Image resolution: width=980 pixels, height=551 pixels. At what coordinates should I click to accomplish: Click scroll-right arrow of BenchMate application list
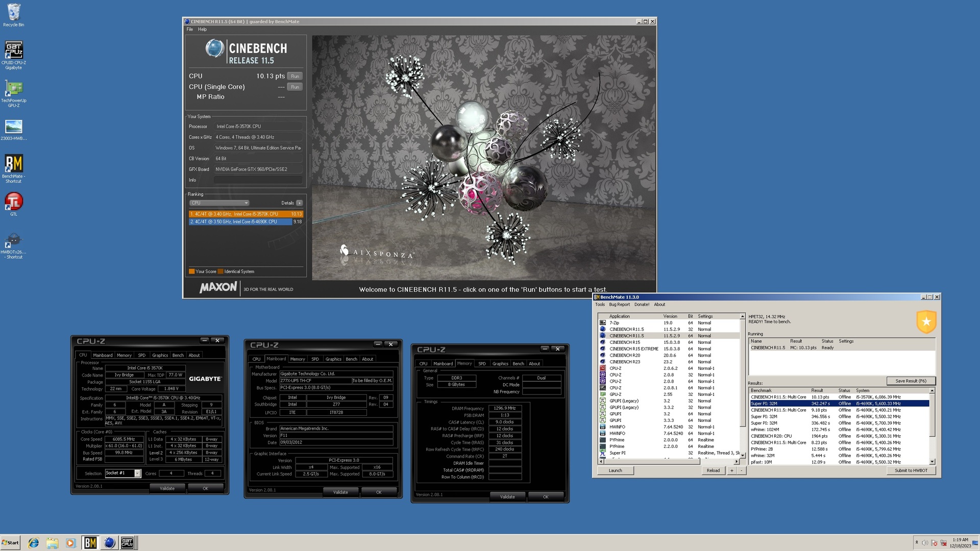coord(736,461)
